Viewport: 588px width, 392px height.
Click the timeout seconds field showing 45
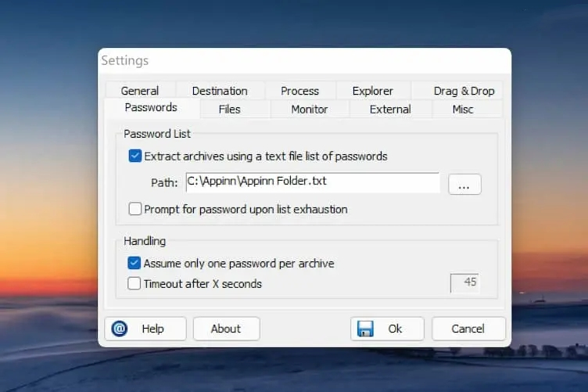(464, 282)
